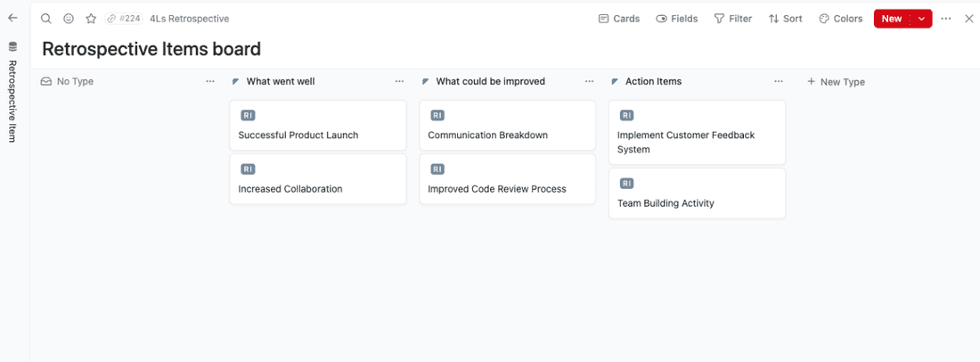This screenshot has width=980, height=362.
Task: Add a column with New Type
Action: pyautogui.click(x=836, y=82)
